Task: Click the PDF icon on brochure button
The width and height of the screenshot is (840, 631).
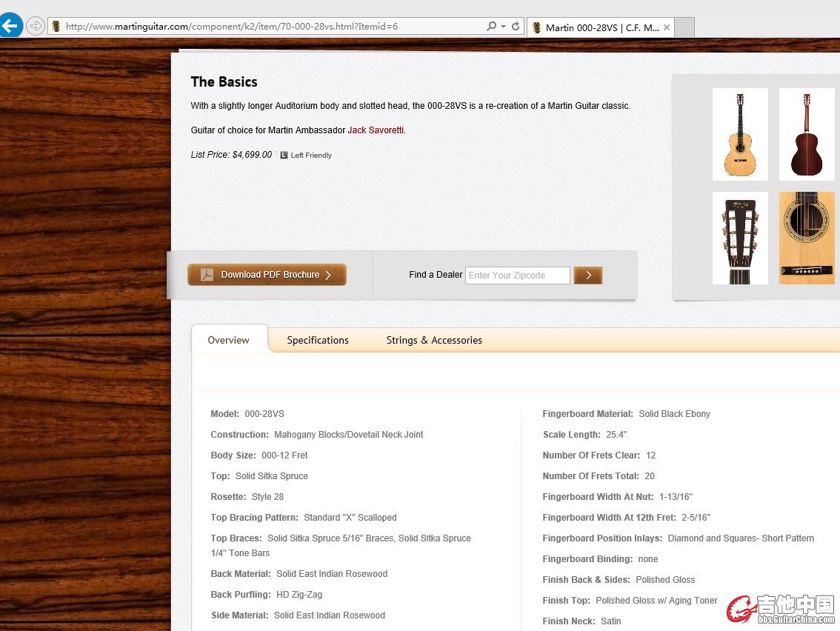Action: tap(207, 275)
